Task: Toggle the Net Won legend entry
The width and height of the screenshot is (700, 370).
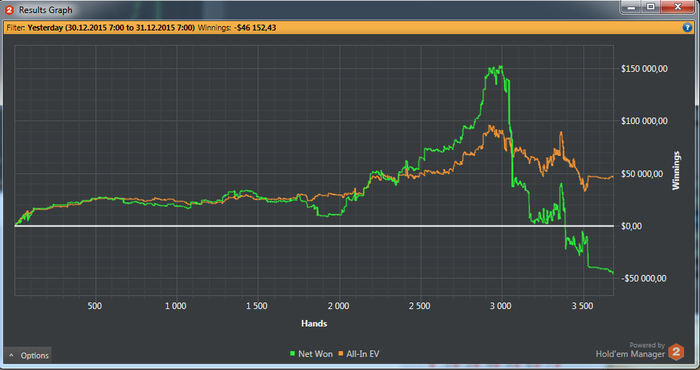Action: click(x=311, y=353)
